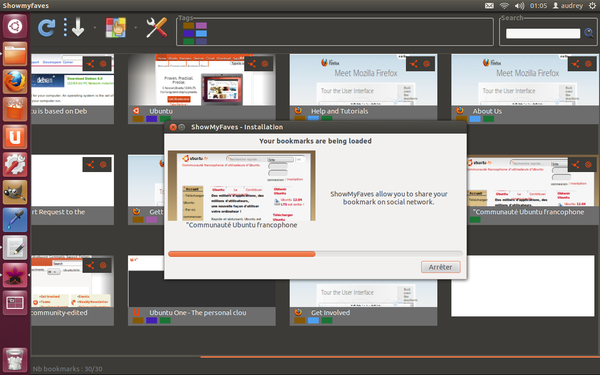Open Ubuntu Software Center from launcher
600x375 pixels.
[x=15, y=109]
